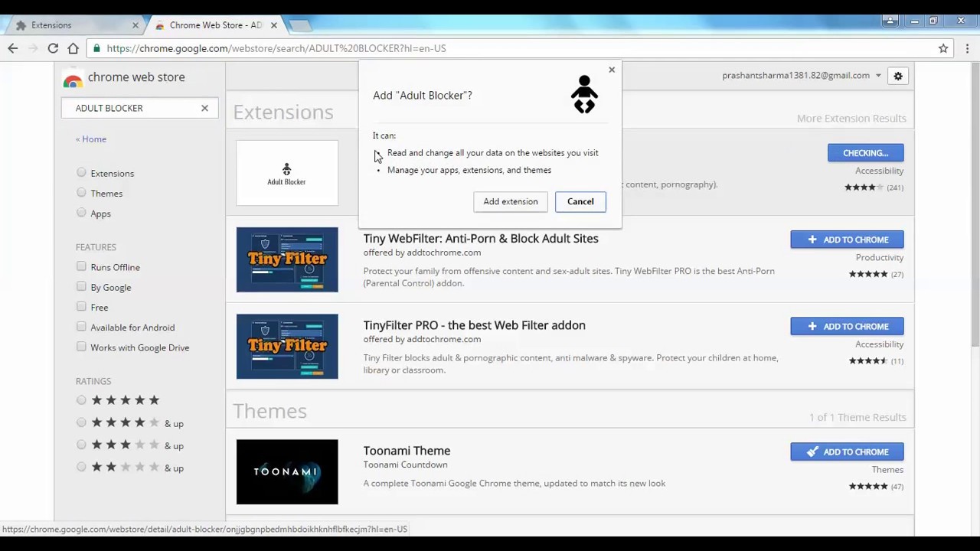This screenshot has height=551, width=980.
Task: Tick the Free checkbox
Action: pyautogui.click(x=81, y=306)
